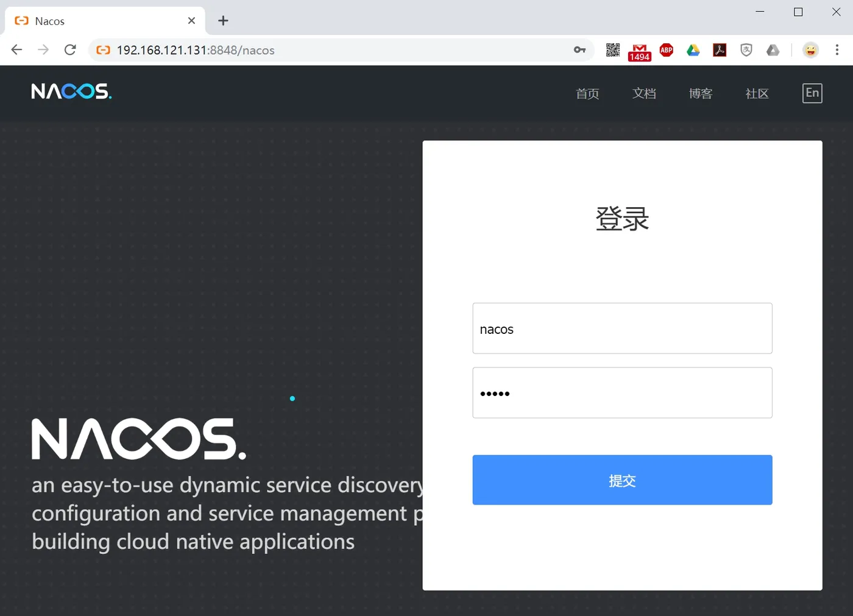Open 文档 in the navigation

click(x=644, y=93)
